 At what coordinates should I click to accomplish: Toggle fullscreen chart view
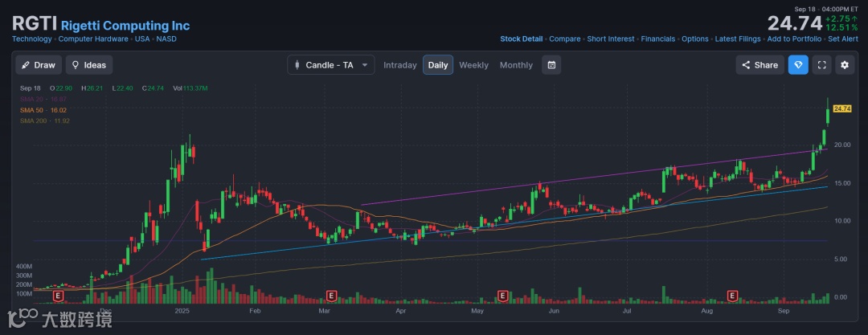[x=822, y=65]
